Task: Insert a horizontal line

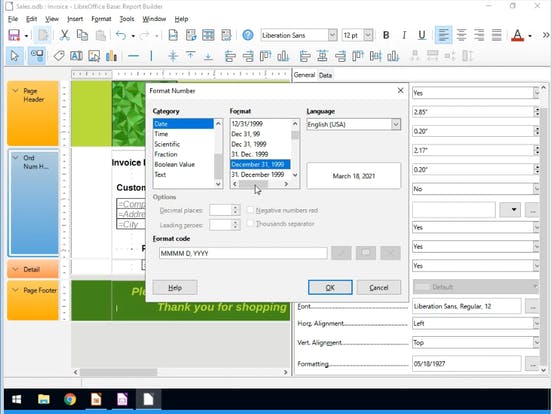Action: coord(133,56)
